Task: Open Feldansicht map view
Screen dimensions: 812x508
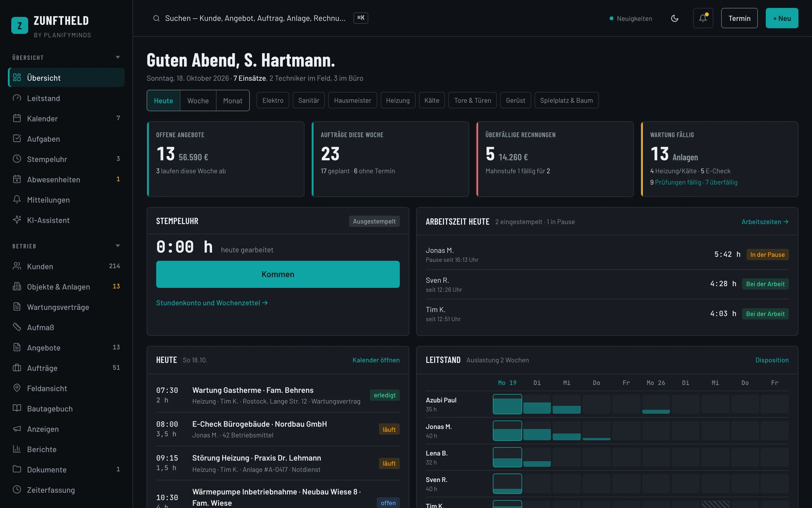Action: pyautogui.click(x=66, y=388)
